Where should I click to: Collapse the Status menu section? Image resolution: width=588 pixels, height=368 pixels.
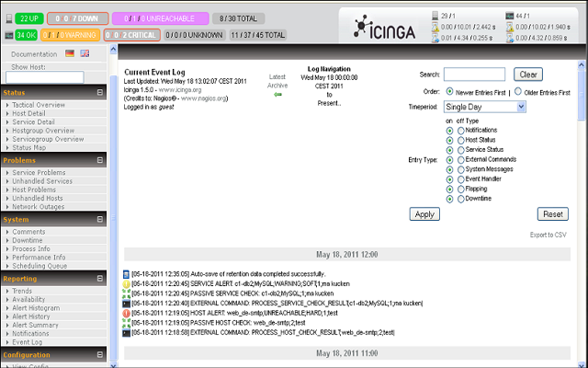[x=100, y=92]
